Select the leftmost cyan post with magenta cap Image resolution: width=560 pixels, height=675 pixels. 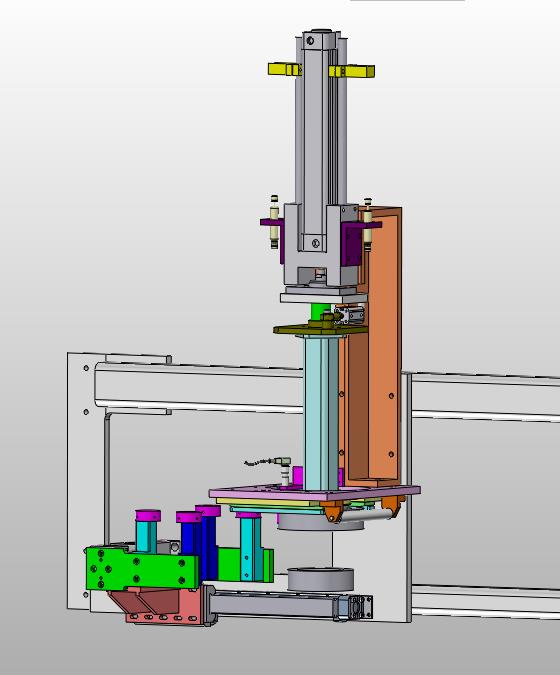[x=147, y=531]
